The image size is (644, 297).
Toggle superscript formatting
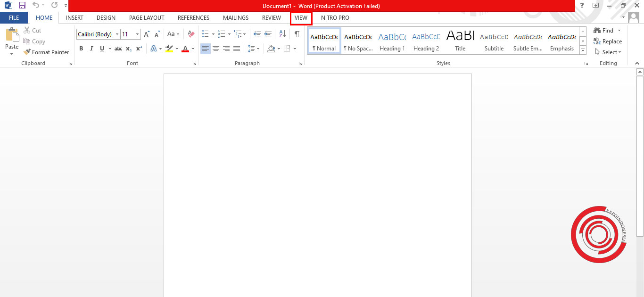click(x=138, y=48)
